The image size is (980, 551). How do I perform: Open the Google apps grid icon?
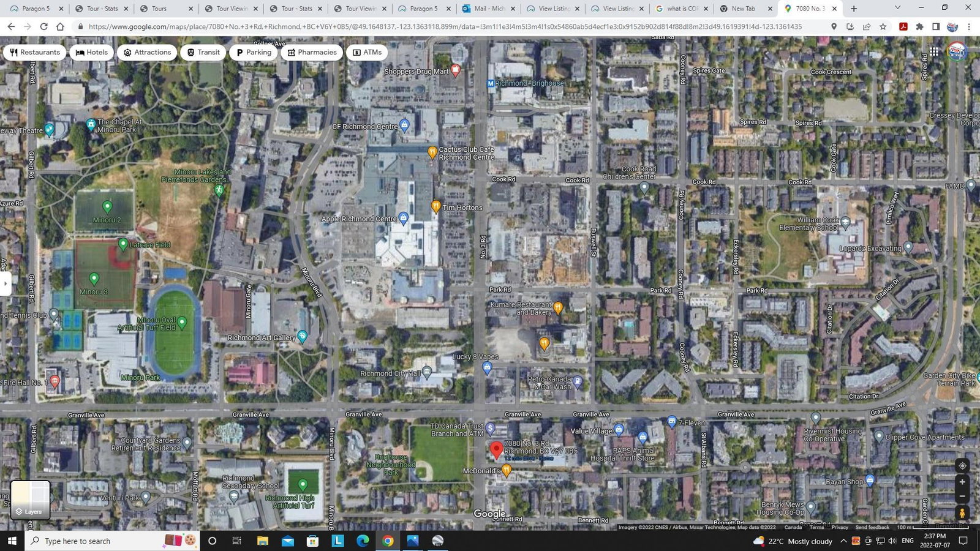pos(933,52)
